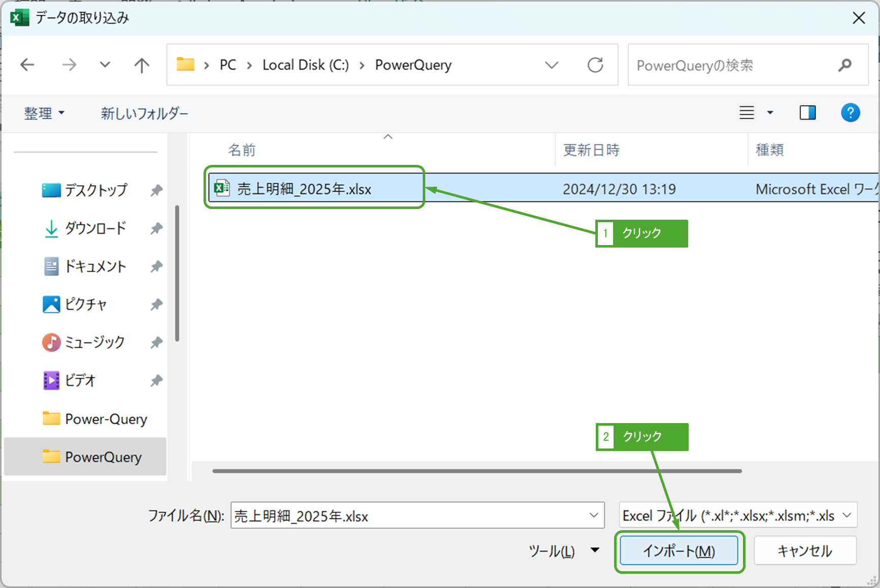Toggle the preview pane icon
The height and width of the screenshot is (588, 880).
click(x=807, y=113)
